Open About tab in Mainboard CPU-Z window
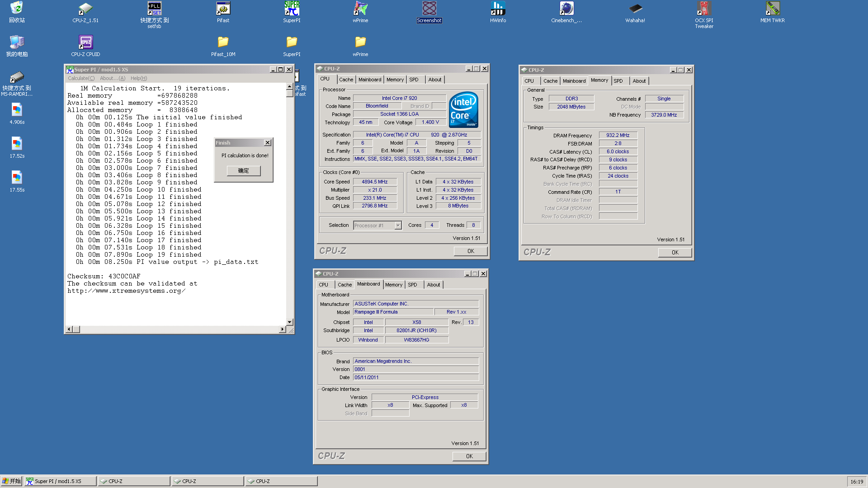868x488 pixels. 434,285
